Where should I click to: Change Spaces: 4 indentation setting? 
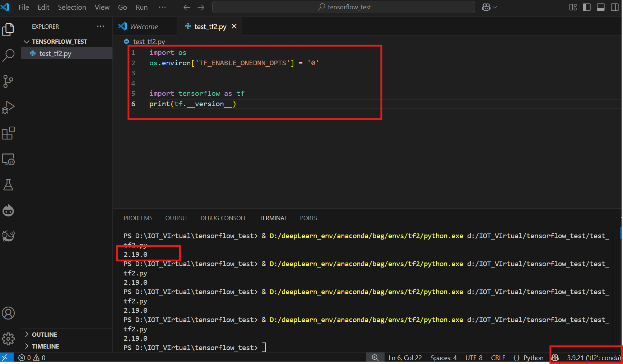tap(443, 358)
